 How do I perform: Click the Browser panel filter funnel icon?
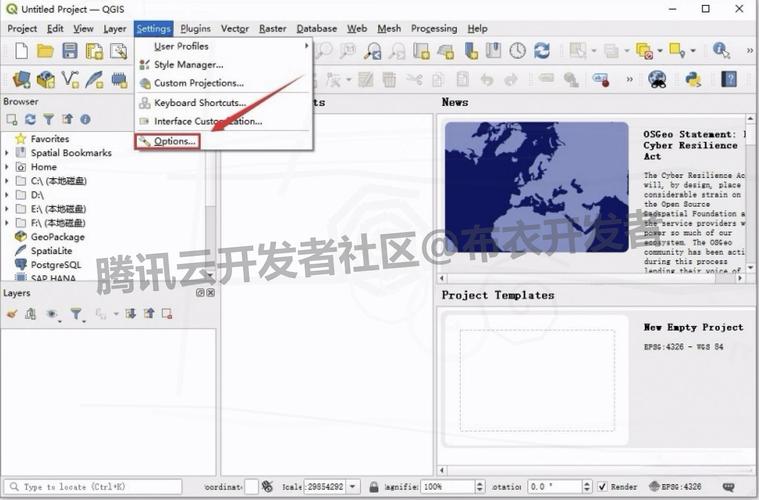coord(48,119)
